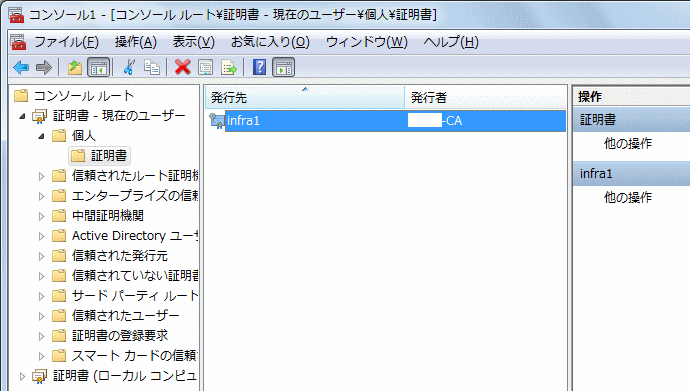Click the Export list icon
690x391 pixels.
[229, 68]
